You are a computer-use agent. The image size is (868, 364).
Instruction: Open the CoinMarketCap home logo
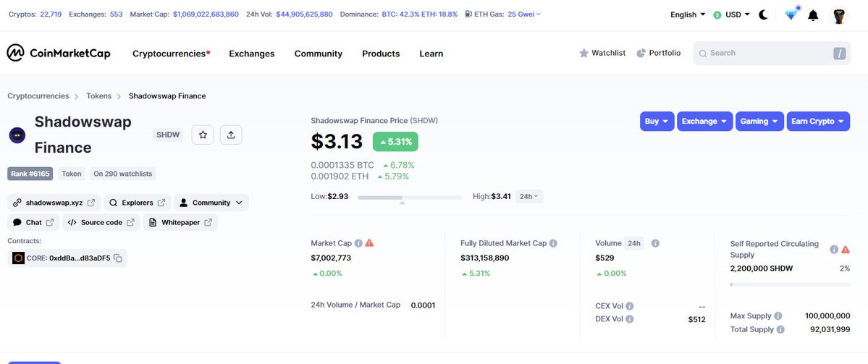click(59, 53)
